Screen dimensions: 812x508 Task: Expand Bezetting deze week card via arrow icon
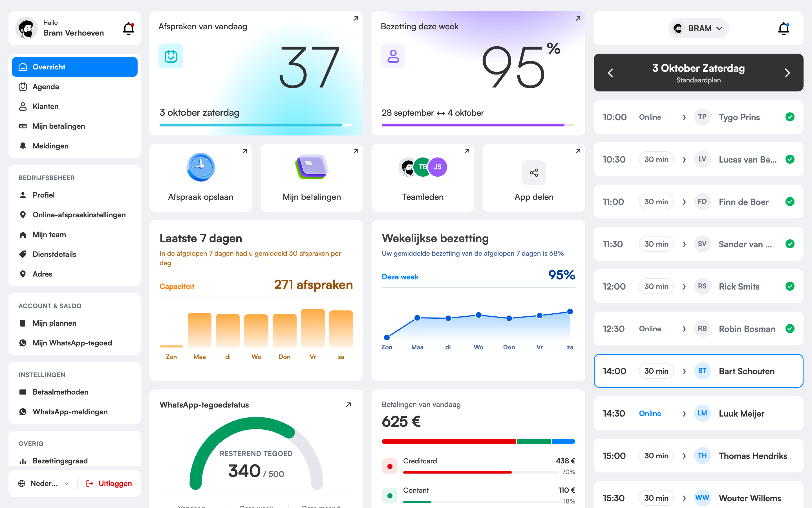click(x=578, y=19)
